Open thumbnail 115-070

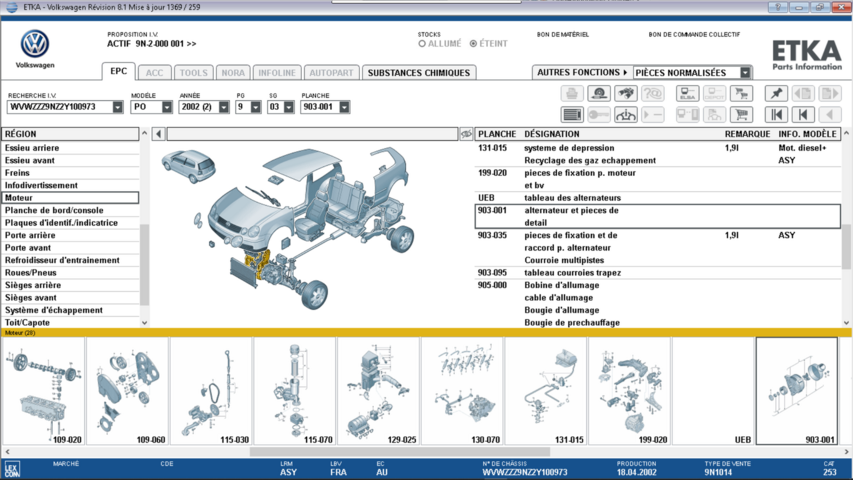coord(294,391)
